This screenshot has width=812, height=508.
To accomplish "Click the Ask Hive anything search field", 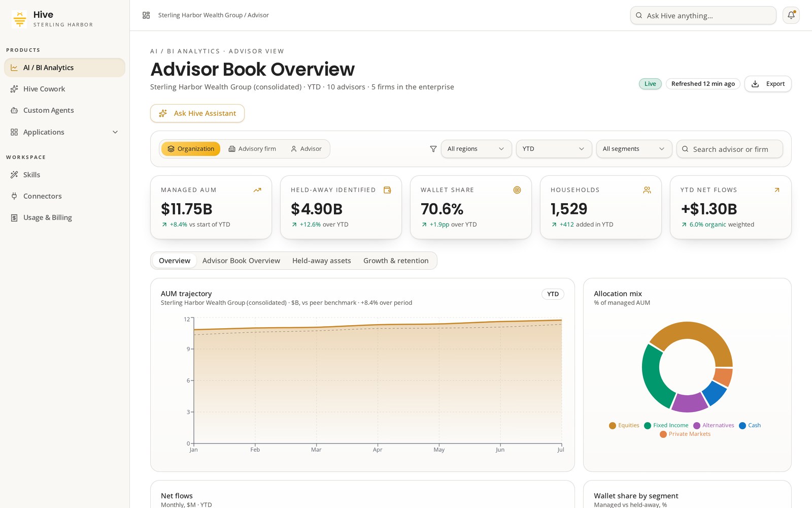I will (x=703, y=16).
